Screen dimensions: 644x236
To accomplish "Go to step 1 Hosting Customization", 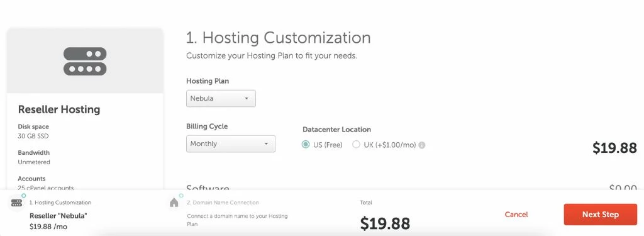I will tap(60, 203).
